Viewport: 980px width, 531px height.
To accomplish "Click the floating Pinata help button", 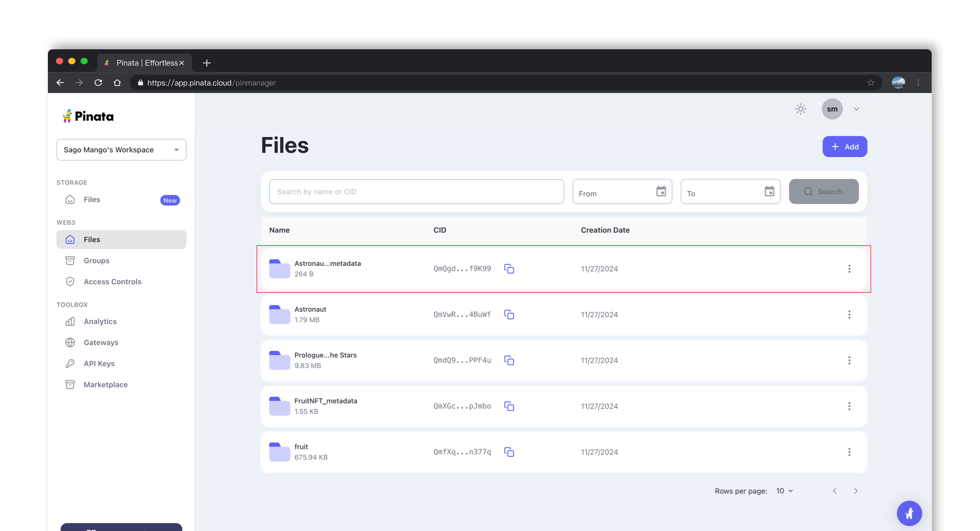I will (x=909, y=513).
